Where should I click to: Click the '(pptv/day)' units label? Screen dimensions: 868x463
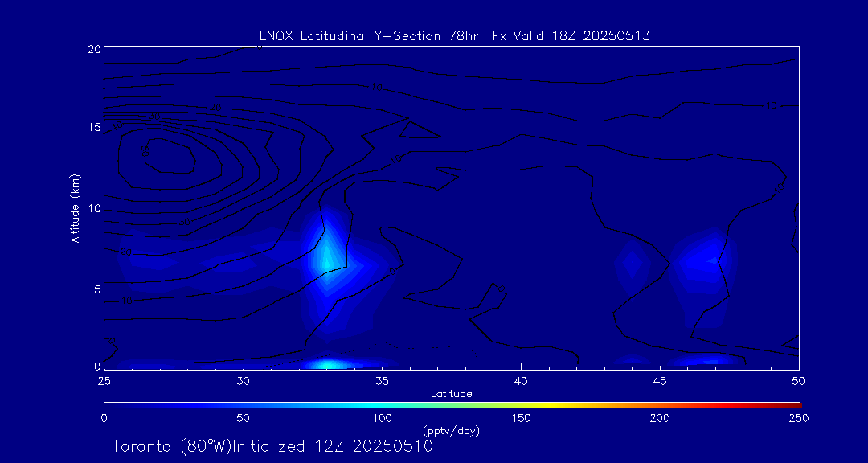(451, 430)
